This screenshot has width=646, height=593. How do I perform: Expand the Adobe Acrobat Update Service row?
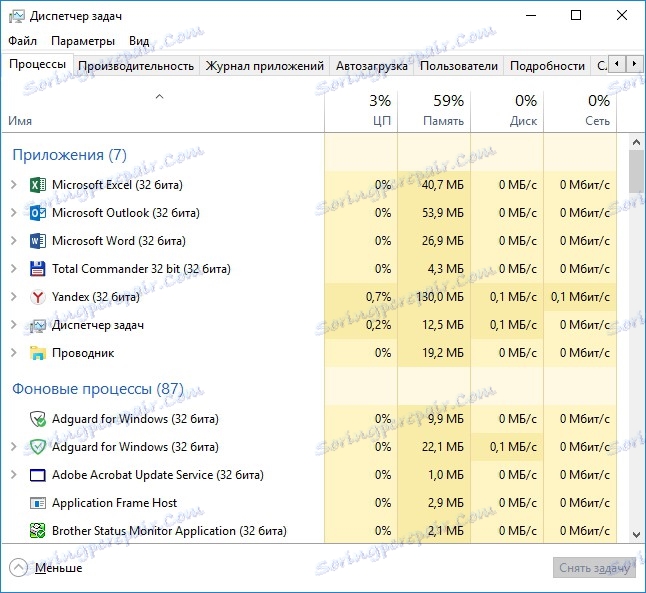pyautogui.click(x=13, y=475)
